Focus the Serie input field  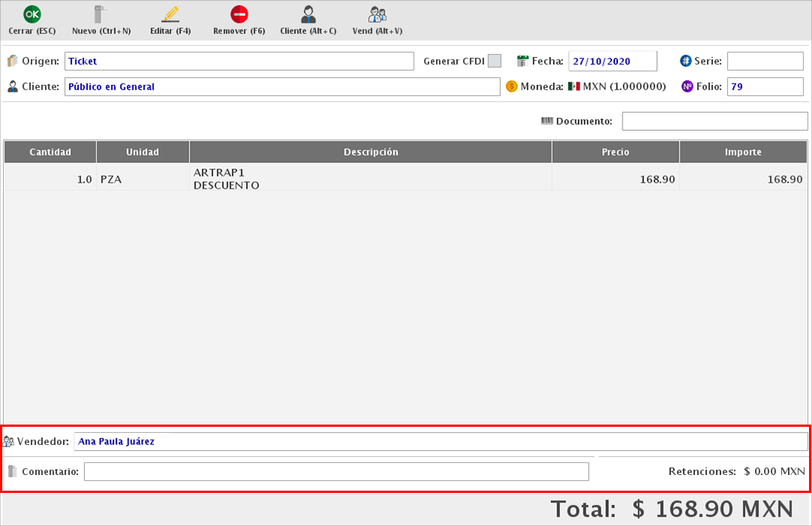tap(765, 61)
